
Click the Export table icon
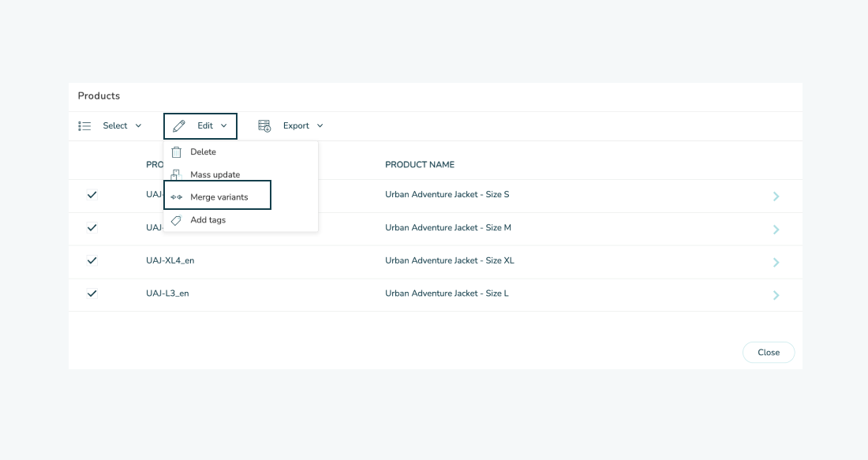[264, 126]
